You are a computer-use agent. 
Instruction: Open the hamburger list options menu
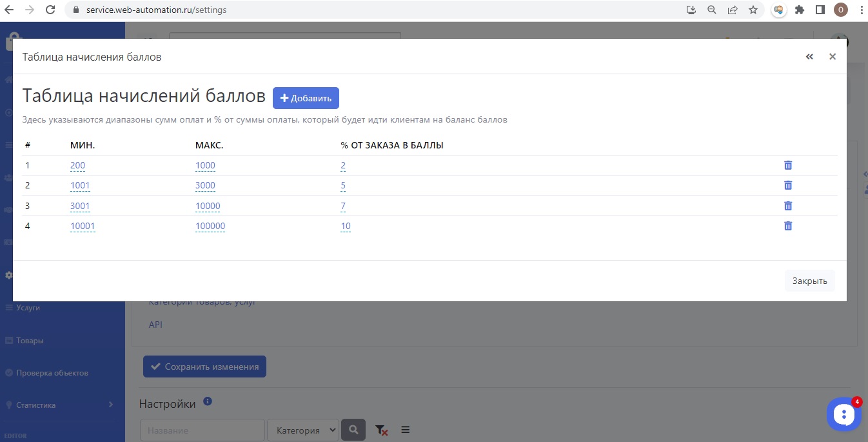point(406,430)
